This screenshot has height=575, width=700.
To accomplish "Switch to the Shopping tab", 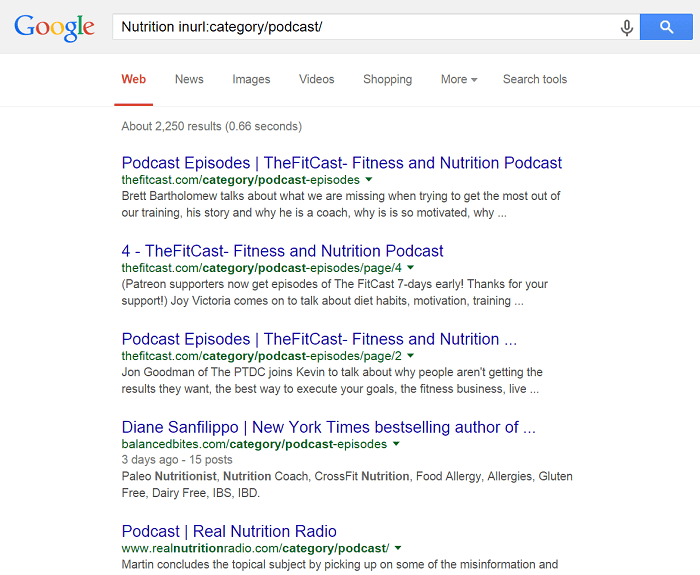I will [x=388, y=79].
